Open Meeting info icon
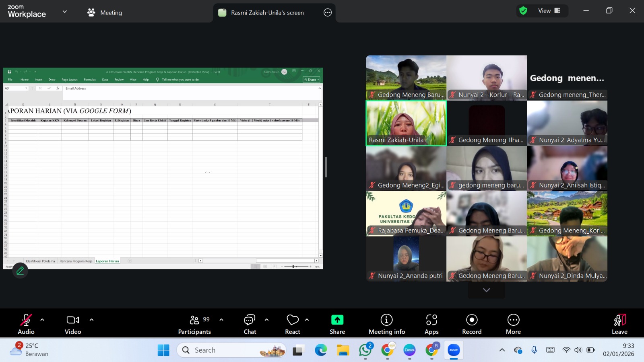Viewport: 644px width, 362px height. 386,320
